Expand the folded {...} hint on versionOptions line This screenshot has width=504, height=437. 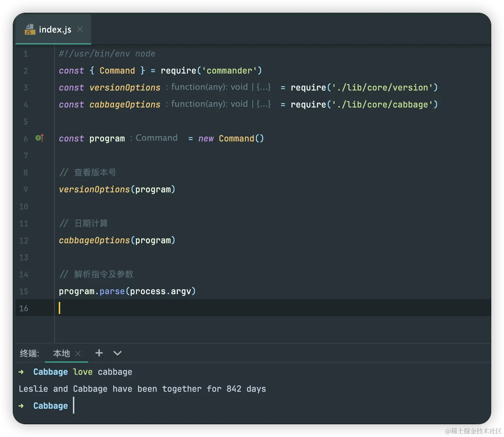(x=264, y=87)
